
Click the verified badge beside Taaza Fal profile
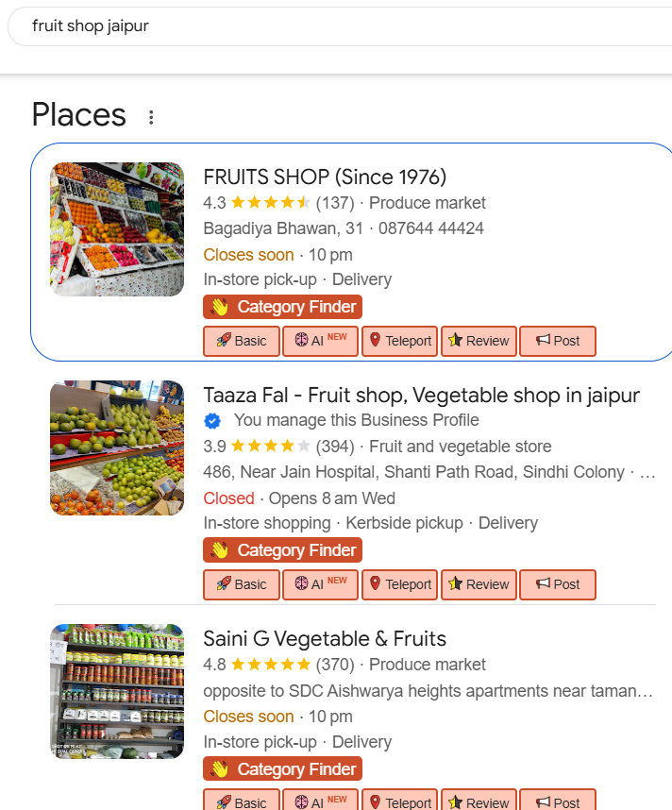tap(213, 421)
